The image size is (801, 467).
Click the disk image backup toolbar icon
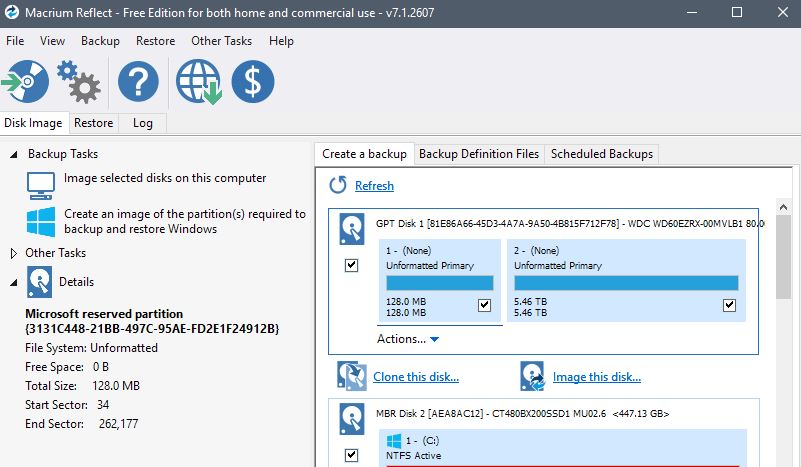(x=26, y=82)
